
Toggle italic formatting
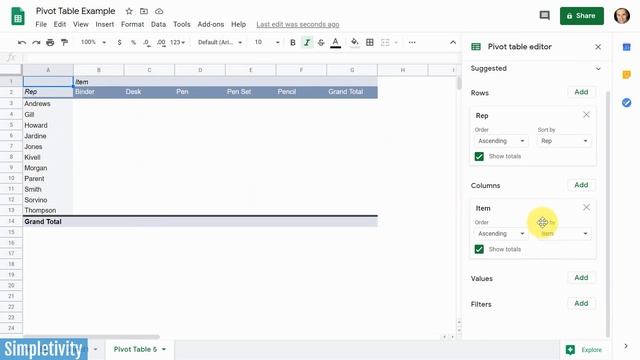point(307,42)
